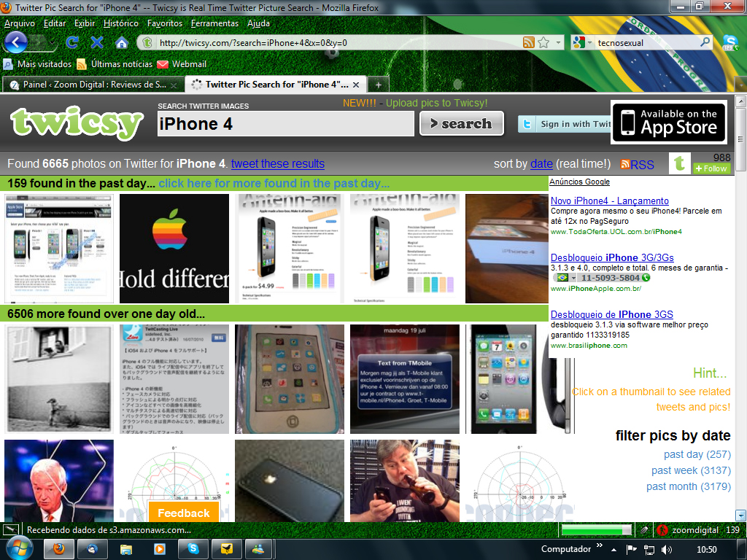
Task: Click the twicsy logo
Action: pyautogui.click(x=77, y=122)
